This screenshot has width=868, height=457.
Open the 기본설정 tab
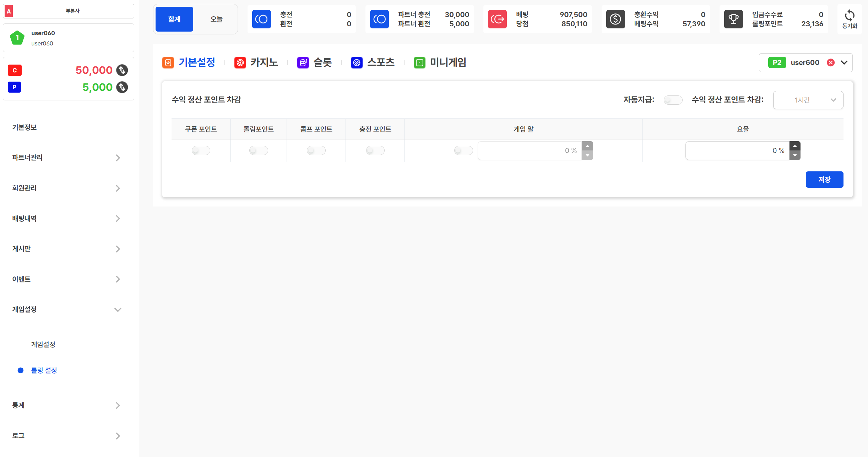click(x=196, y=63)
